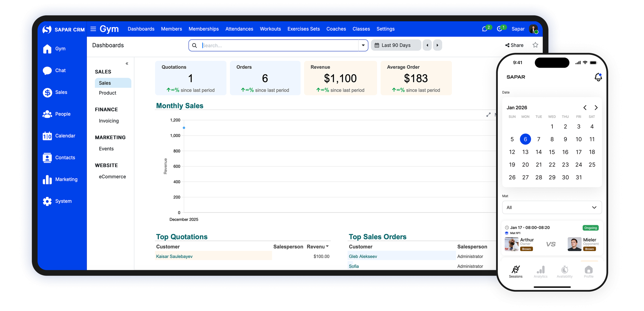Open the Memberships menu
This screenshot has height=311, width=644.
[204, 29]
